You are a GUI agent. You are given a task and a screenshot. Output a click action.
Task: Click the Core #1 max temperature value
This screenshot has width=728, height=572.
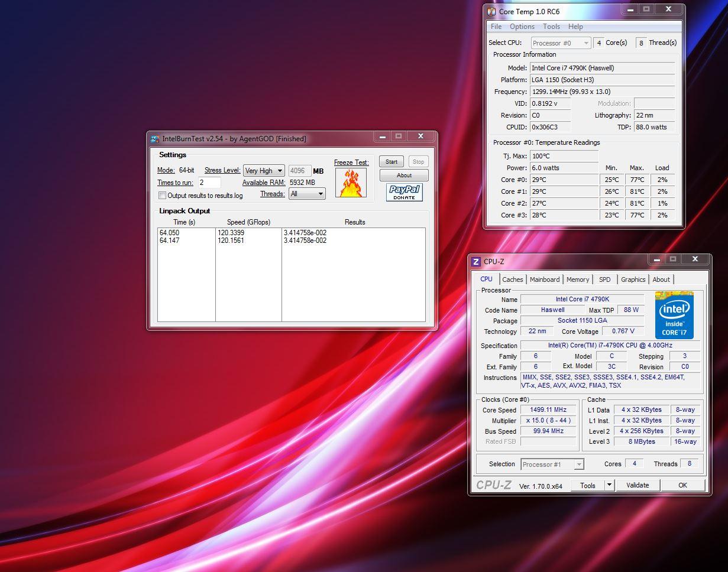pyautogui.click(x=637, y=191)
